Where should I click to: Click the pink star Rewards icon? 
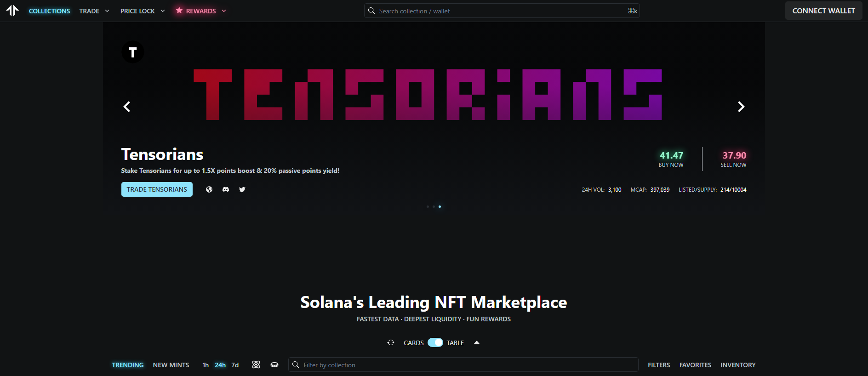click(179, 11)
